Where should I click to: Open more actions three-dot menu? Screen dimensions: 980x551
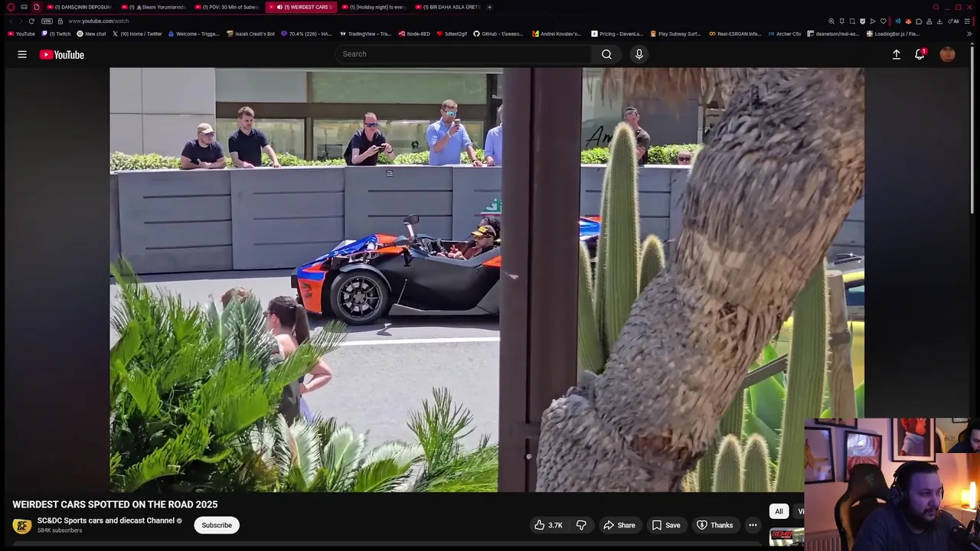coord(753,525)
